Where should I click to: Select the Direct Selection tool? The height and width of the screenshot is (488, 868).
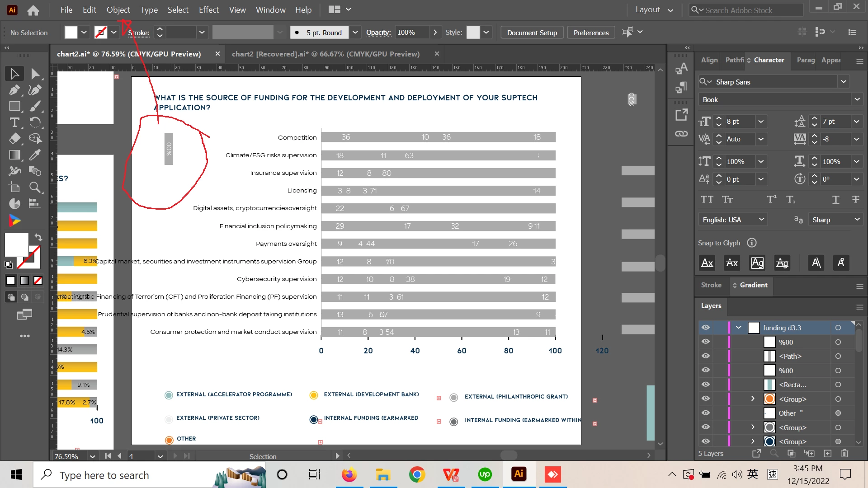coord(35,74)
